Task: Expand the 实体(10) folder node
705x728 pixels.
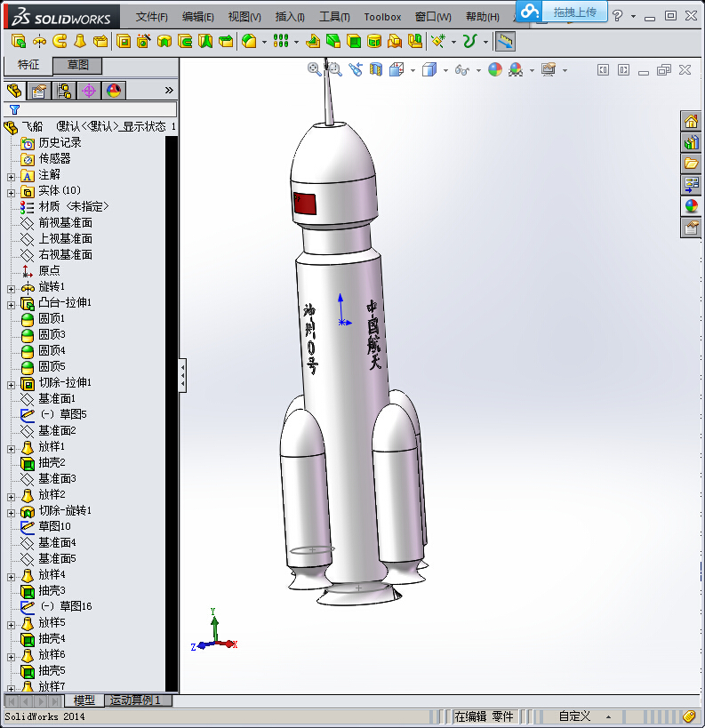Action: pyautogui.click(x=12, y=193)
